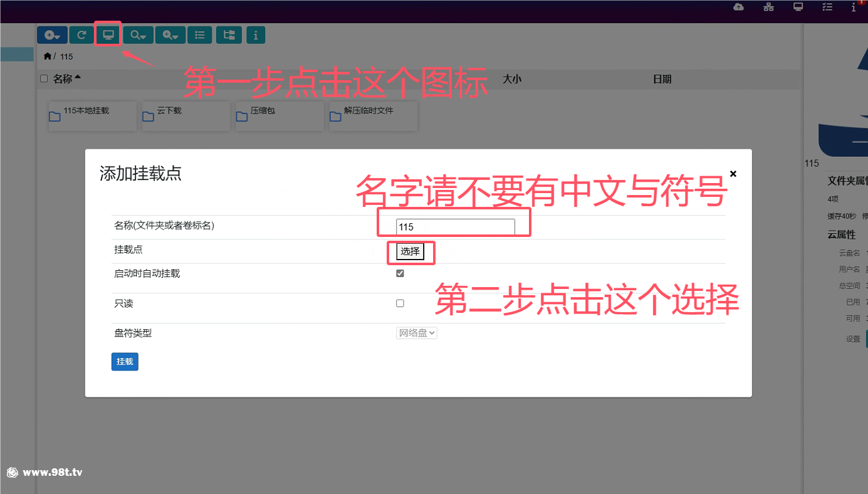Click the 设置 label in side panel
Screen dimensions: 868x494
853,339
